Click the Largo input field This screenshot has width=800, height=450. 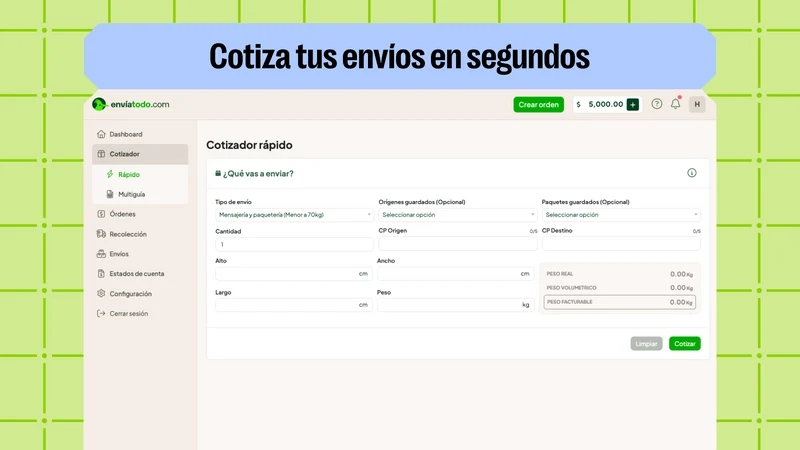[293, 305]
